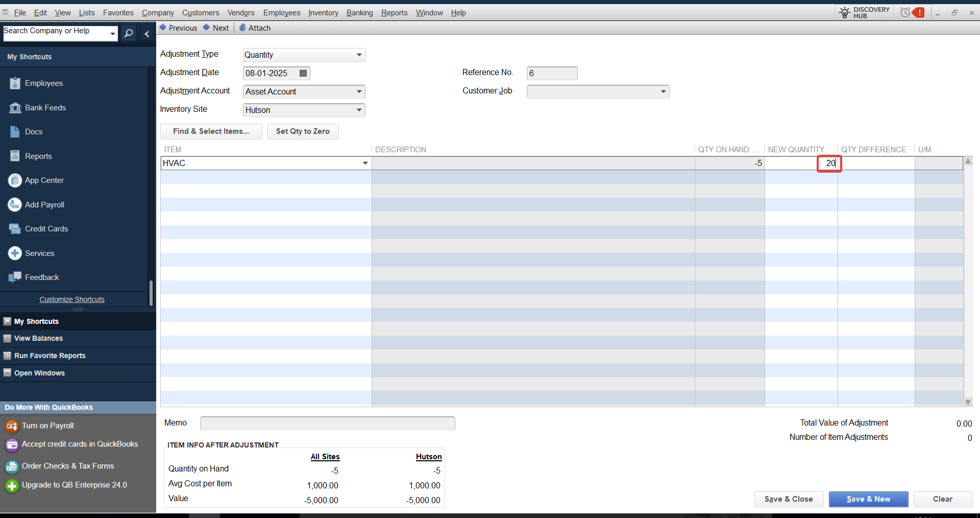The height and width of the screenshot is (518, 980).
Task: Collapse the left icon bar arrow
Action: [147, 34]
